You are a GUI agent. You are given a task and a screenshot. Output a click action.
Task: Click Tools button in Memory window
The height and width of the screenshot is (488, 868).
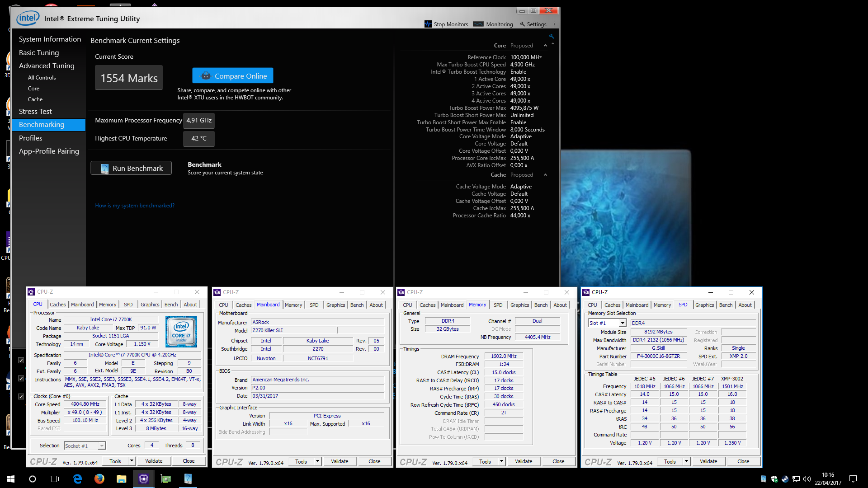(x=485, y=461)
